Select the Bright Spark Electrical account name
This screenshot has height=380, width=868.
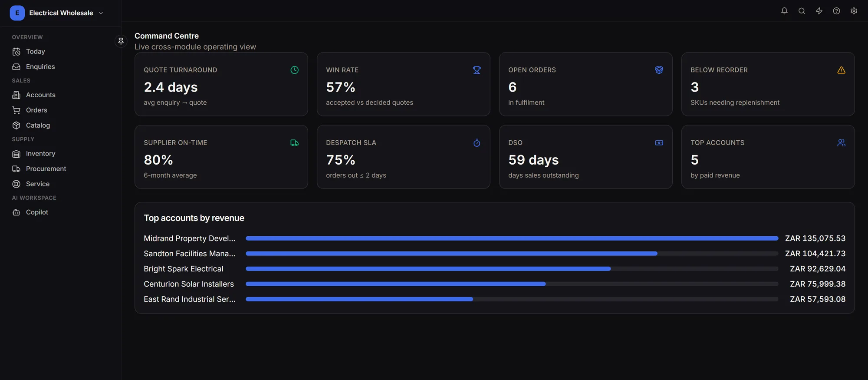point(184,269)
